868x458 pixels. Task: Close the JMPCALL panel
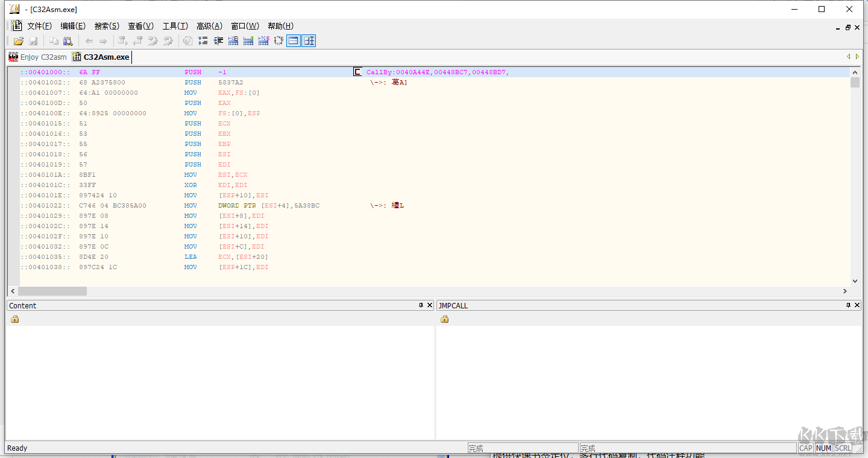coord(857,305)
